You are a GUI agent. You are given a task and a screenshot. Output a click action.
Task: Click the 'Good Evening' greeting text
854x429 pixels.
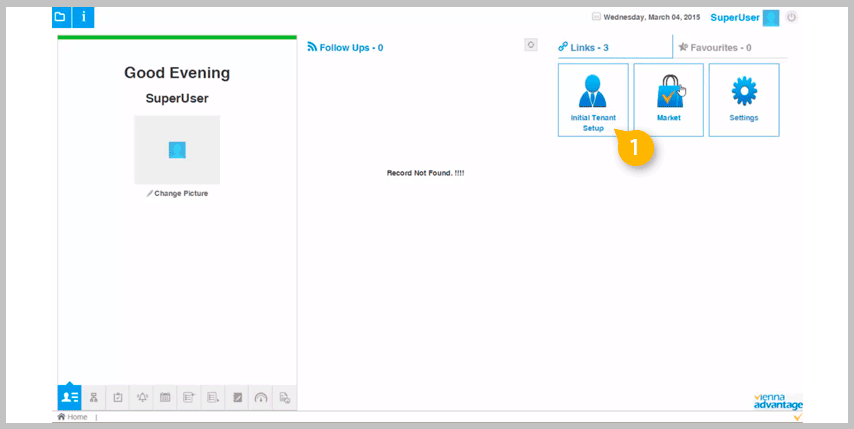point(177,72)
